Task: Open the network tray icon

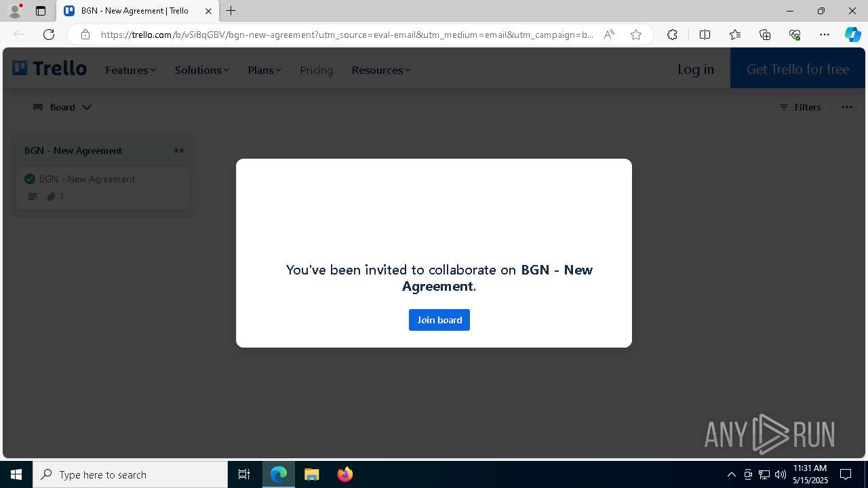Action: point(764,474)
